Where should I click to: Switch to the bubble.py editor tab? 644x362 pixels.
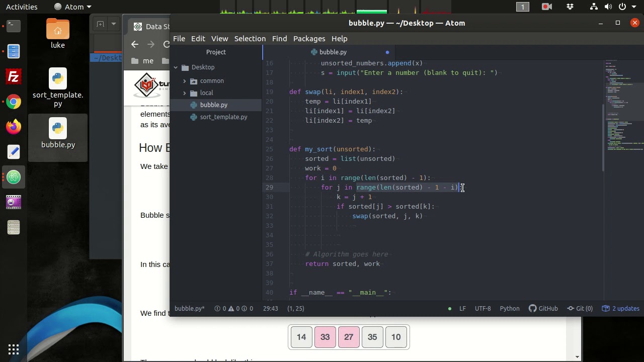(329, 52)
